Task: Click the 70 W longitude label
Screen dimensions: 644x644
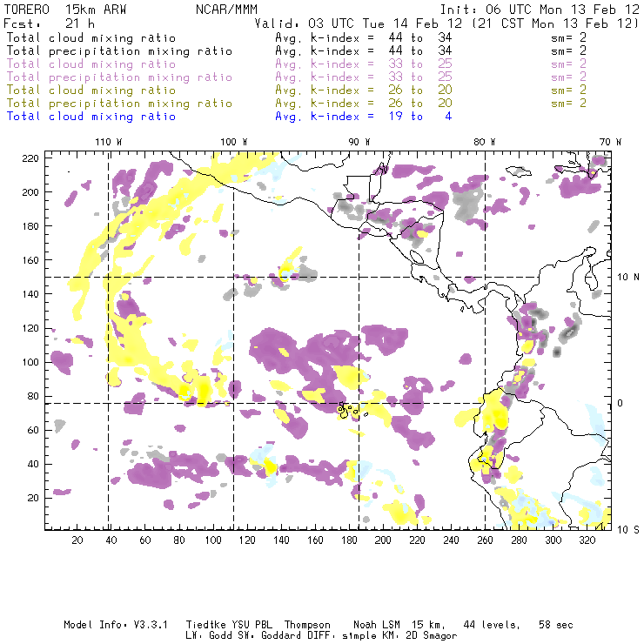Action: coord(609,142)
